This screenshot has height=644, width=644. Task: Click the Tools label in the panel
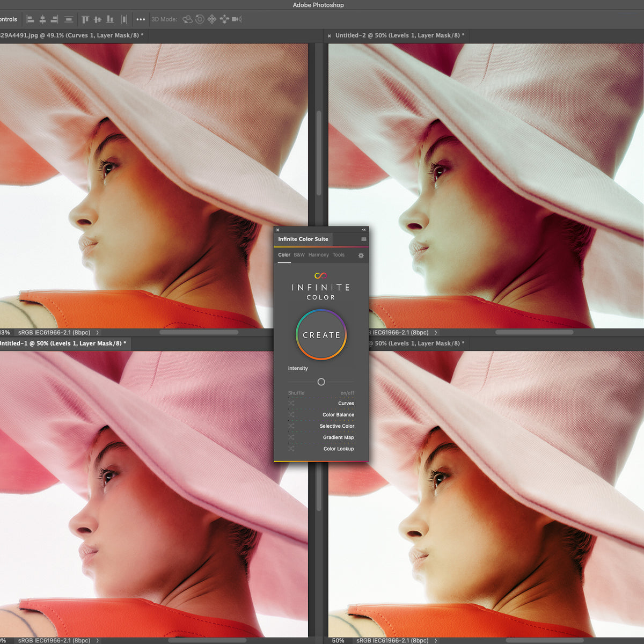pos(339,255)
